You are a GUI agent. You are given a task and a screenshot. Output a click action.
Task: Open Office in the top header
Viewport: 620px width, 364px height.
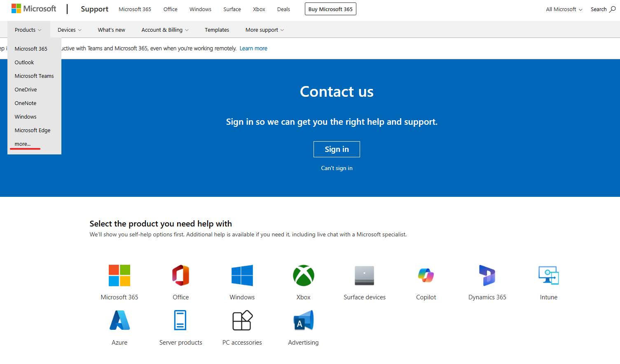click(170, 9)
